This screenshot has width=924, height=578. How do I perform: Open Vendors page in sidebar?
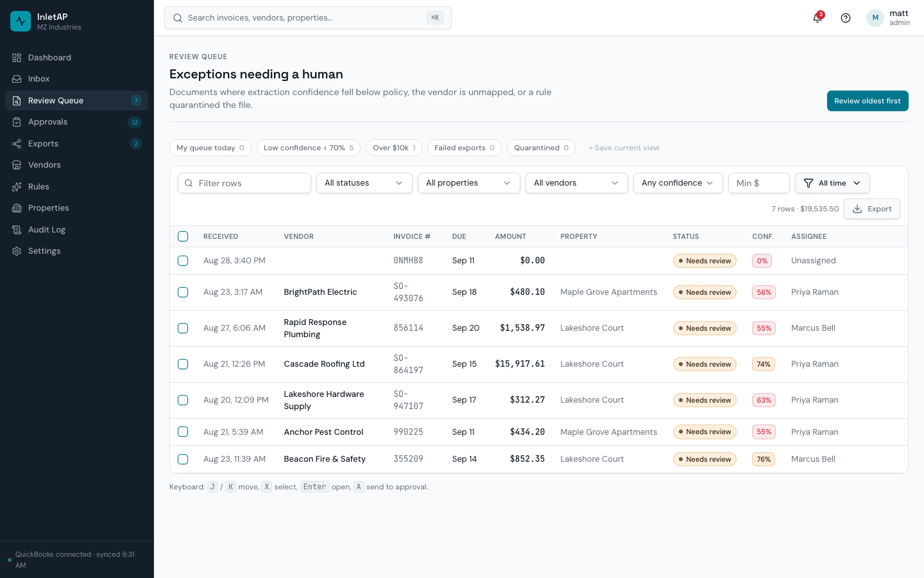tap(76, 165)
